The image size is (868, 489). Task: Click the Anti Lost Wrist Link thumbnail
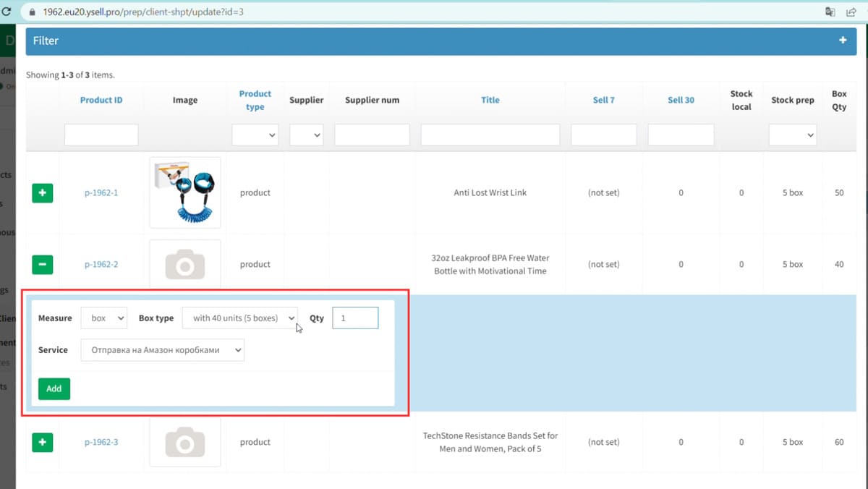[184, 192]
